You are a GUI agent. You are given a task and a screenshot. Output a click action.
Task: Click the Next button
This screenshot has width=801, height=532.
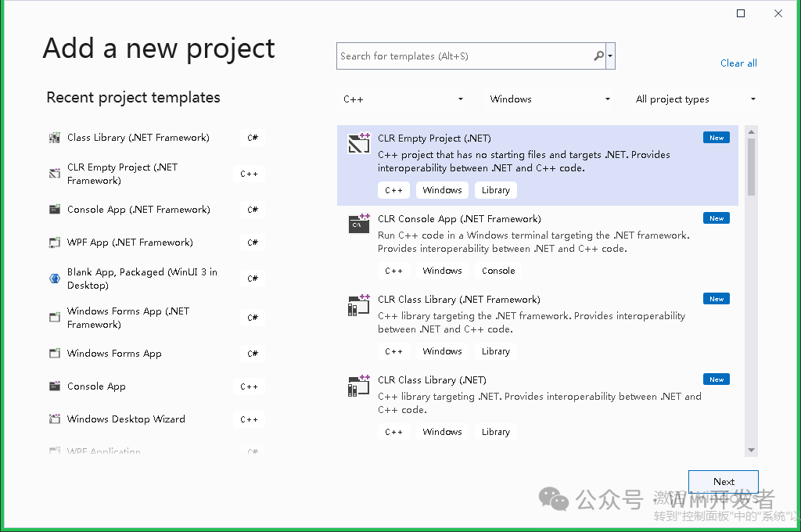click(x=724, y=481)
